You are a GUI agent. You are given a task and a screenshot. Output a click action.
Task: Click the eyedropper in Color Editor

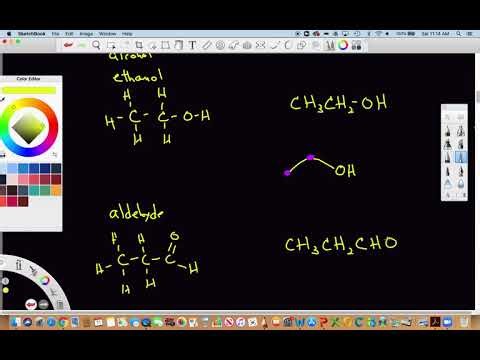tap(3, 99)
